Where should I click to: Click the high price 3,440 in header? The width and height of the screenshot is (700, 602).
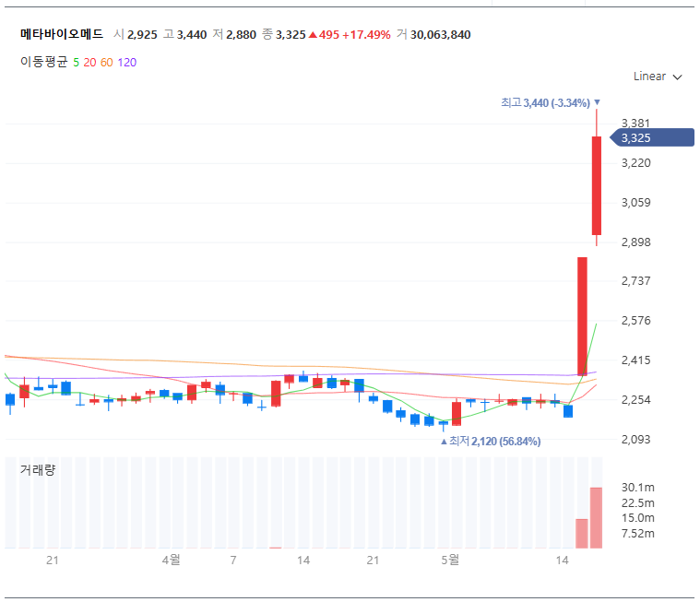coord(192,35)
